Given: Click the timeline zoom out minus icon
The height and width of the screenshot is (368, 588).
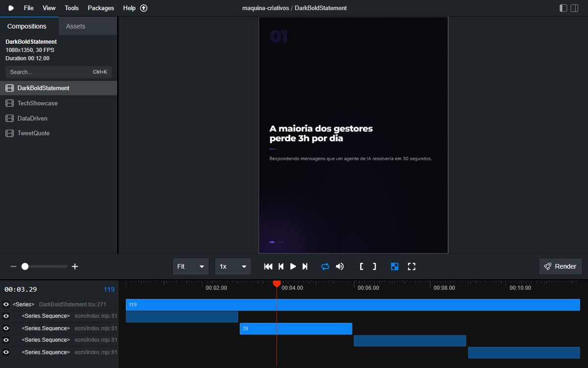Looking at the screenshot, I should (13, 266).
